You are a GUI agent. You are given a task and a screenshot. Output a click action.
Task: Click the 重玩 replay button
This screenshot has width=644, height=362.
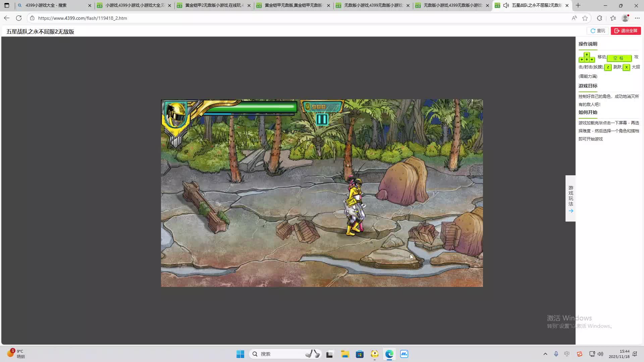click(x=598, y=31)
